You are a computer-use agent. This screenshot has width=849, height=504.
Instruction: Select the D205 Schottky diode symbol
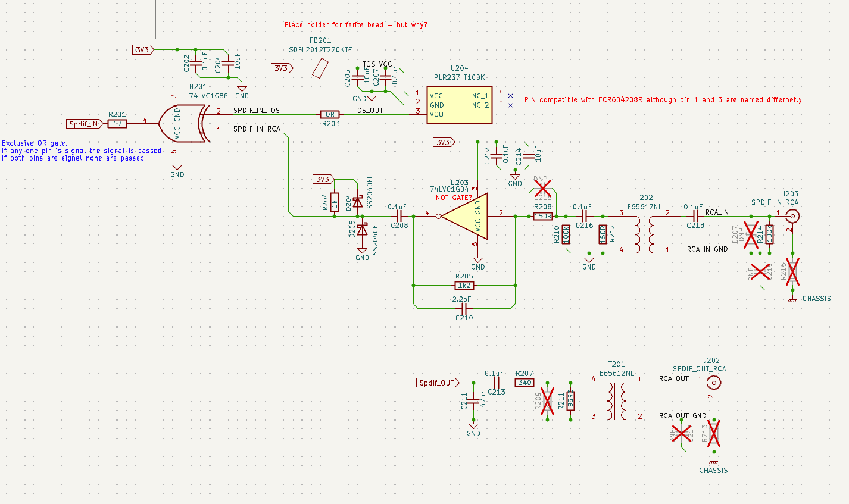[362, 230]
